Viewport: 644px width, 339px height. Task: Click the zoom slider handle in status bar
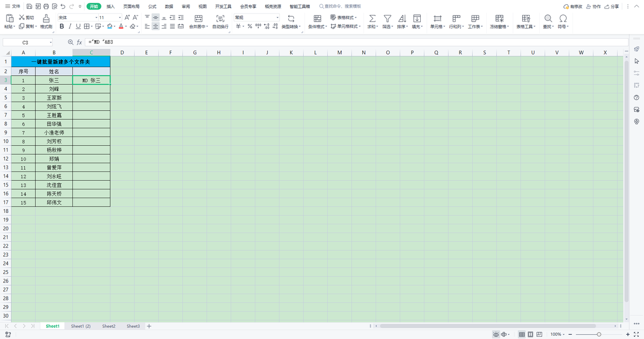coord(599,334)
